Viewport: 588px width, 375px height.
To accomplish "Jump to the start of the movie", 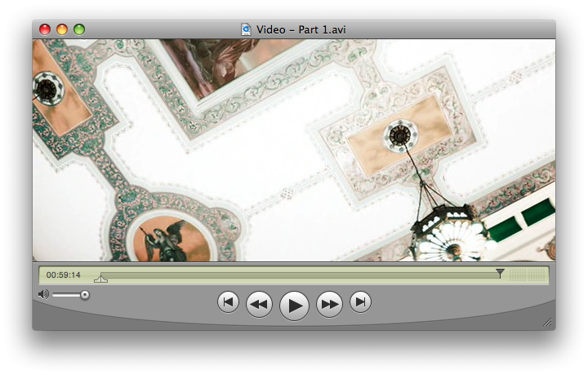I will (x=228, y=301).
